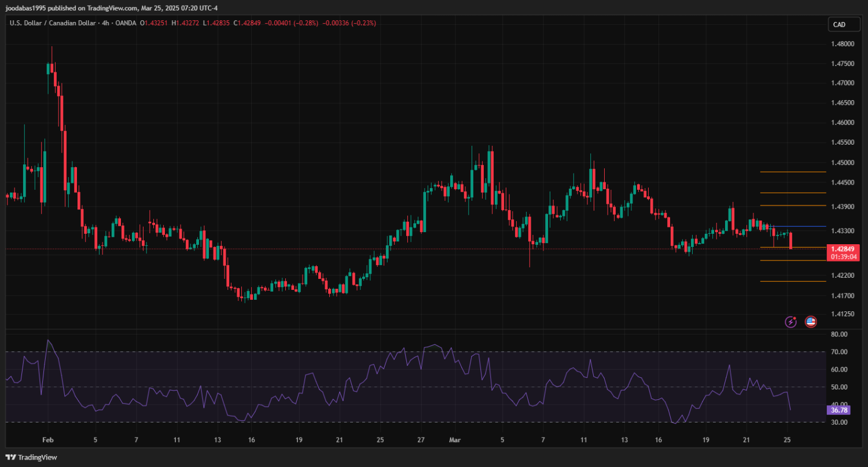Click the 1.48000 level on the price scale

(843, 44)
